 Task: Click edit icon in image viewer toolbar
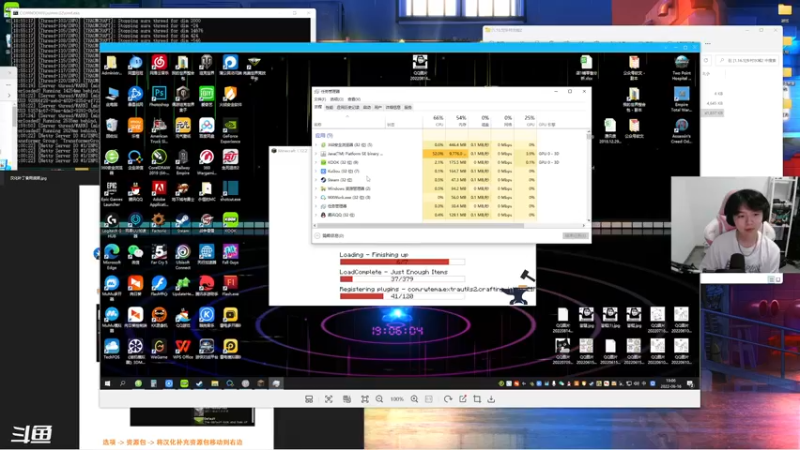(462, 399)
